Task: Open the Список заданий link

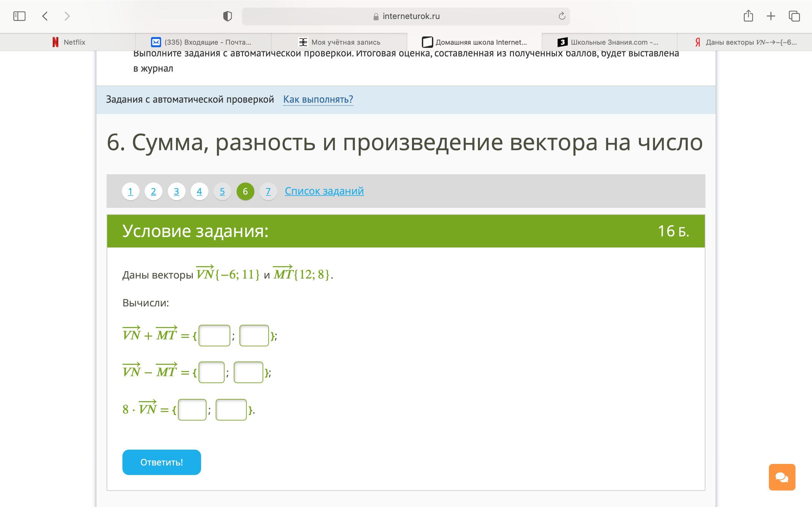Action: pos(324,191)
